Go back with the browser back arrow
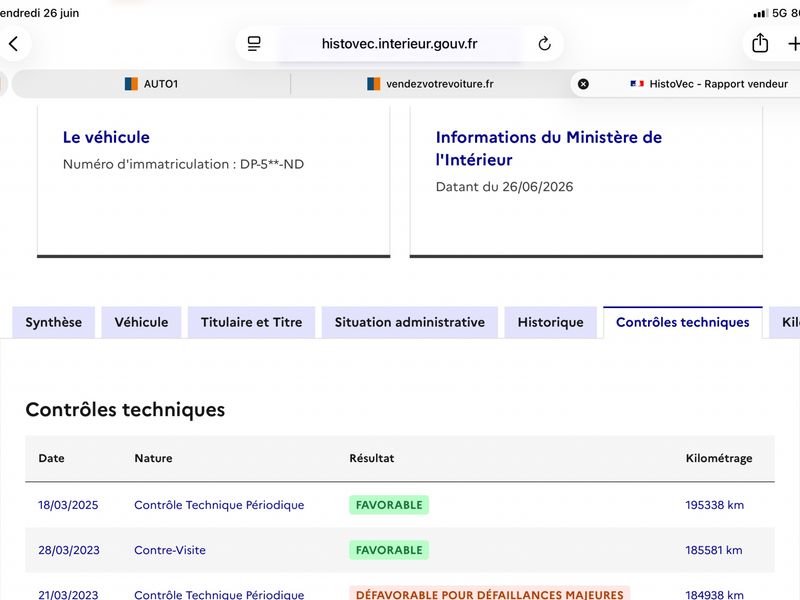Screen dimensions: 800x600 14,44
